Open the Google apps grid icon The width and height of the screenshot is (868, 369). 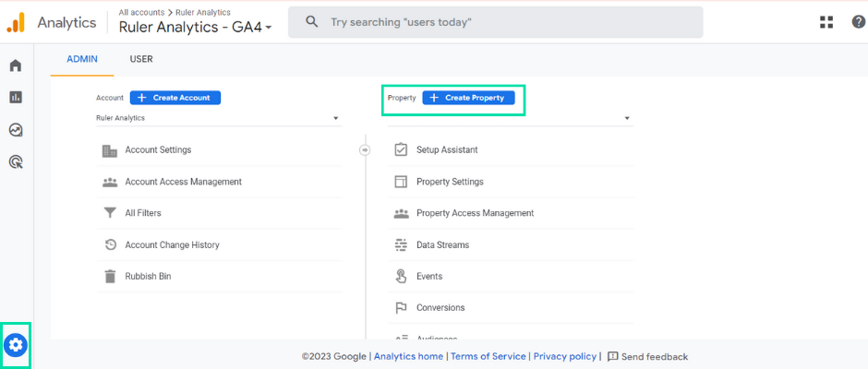click(826, 22)
